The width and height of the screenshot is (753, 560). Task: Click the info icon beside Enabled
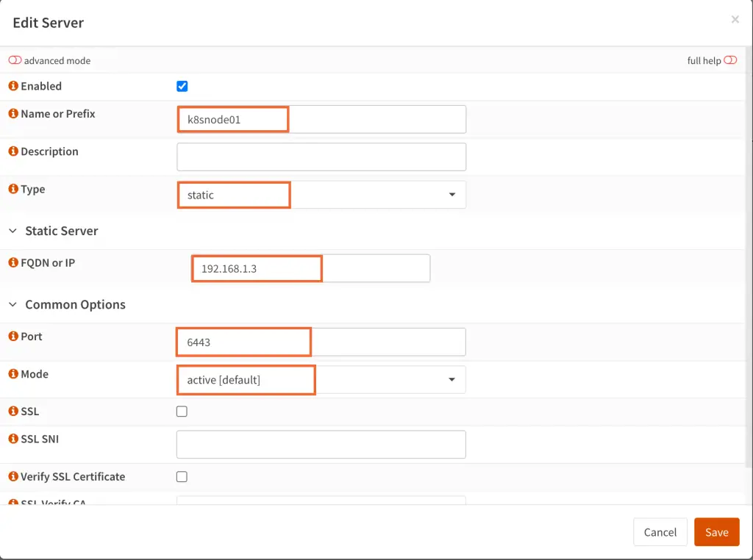(13, 86)
